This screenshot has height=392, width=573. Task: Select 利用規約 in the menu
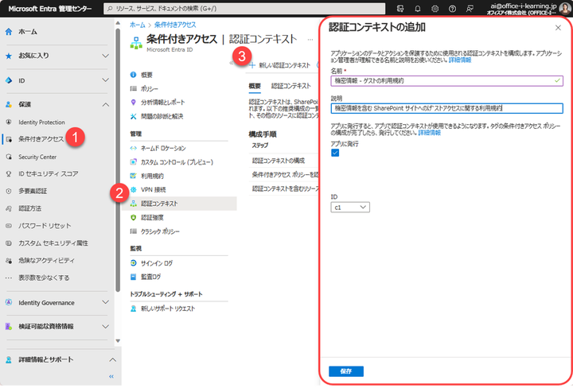(152, 176)
